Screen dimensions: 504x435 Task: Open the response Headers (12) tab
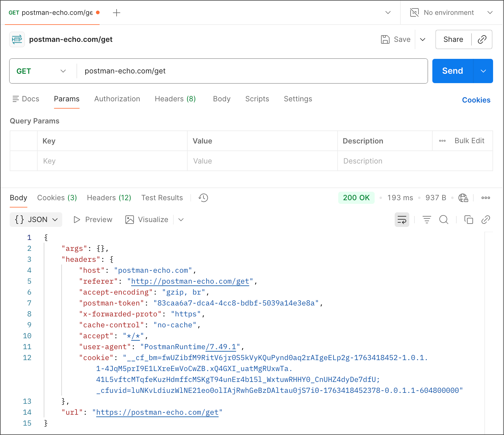pyautogui.click(x=109, y=198)
